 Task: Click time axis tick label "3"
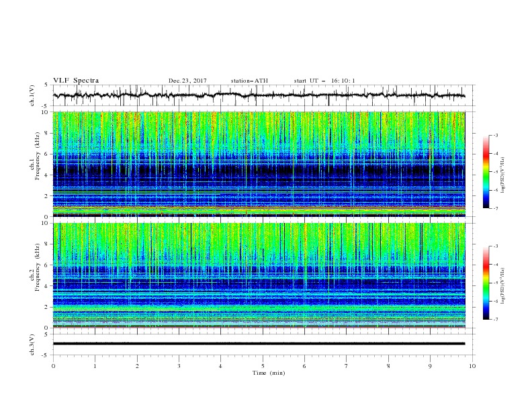point(179,366)
